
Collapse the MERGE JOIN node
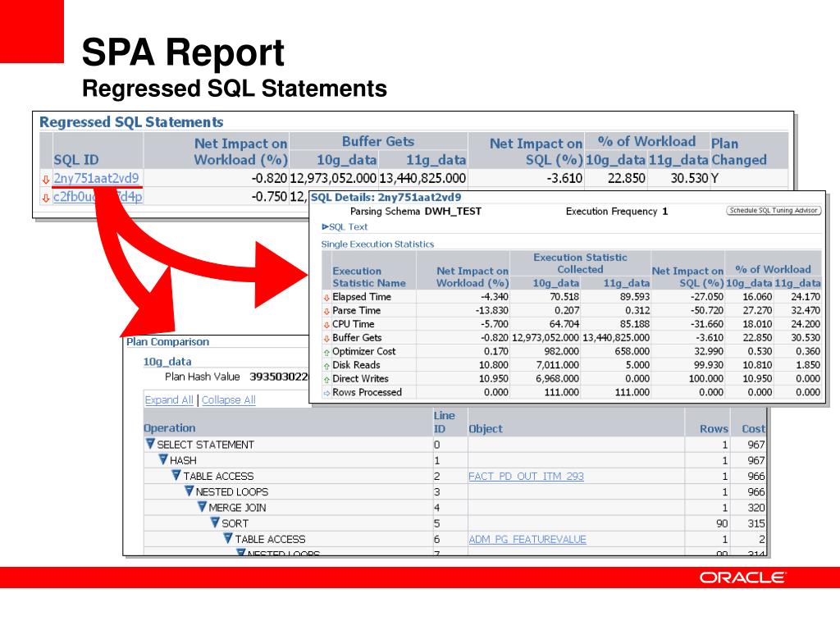202,507
